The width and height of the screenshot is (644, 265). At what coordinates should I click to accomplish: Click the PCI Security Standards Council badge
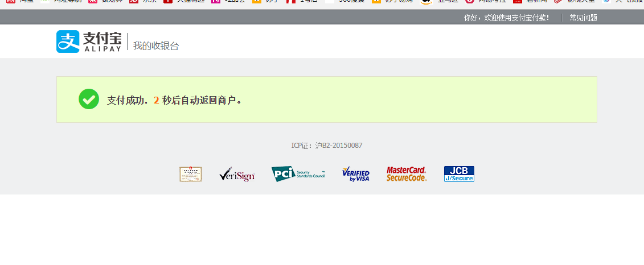click(298, 174)
